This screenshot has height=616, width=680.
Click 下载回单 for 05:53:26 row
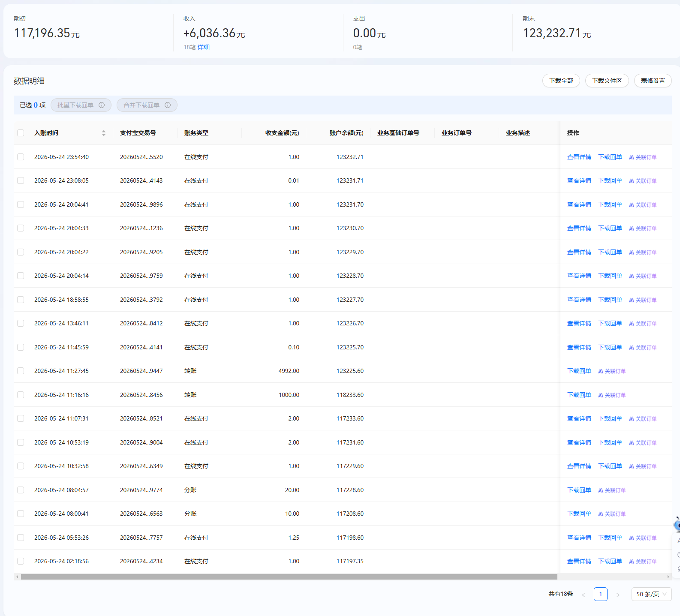point(610,538)
